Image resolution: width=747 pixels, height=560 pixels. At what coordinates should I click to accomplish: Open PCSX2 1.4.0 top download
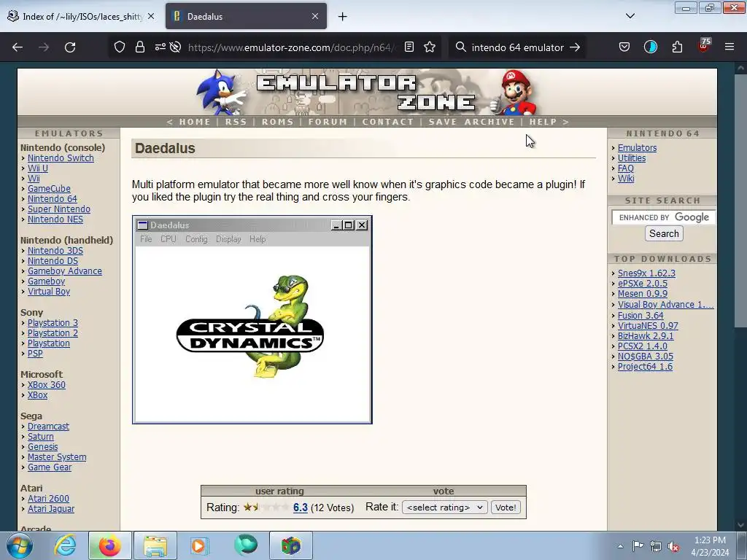click(642, 346)
